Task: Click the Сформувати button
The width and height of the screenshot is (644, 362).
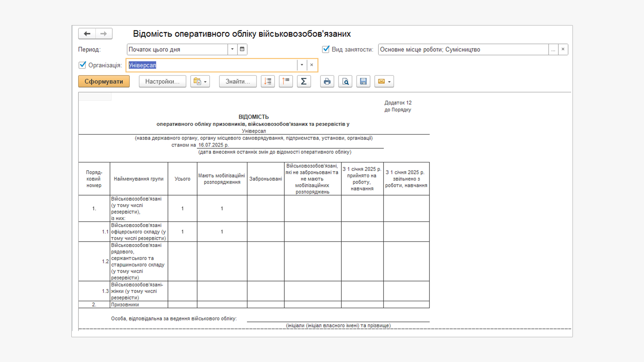Action: [104, 81]
